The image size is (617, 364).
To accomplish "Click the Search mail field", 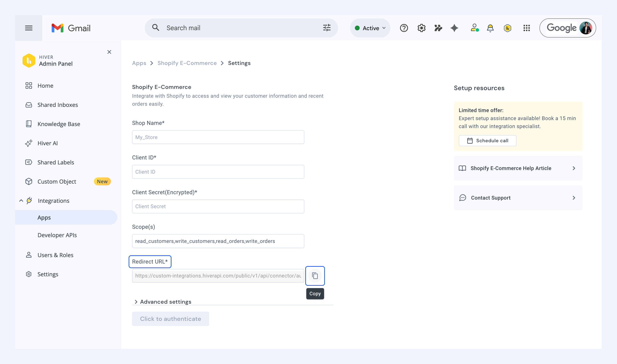I will click(241, 28).
